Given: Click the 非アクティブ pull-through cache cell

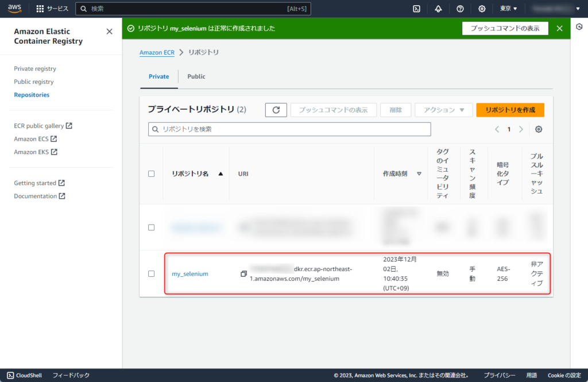Looking at the screenshot, I should click(x=537, y=274).
